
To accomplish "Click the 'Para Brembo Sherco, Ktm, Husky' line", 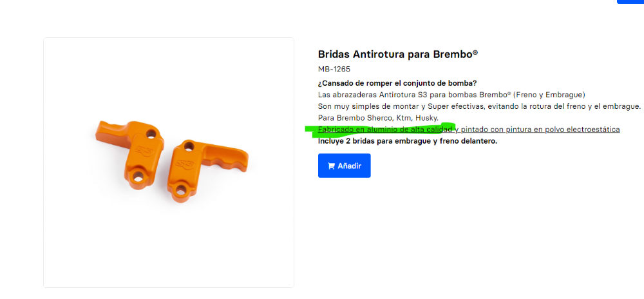I will [378, 118].
